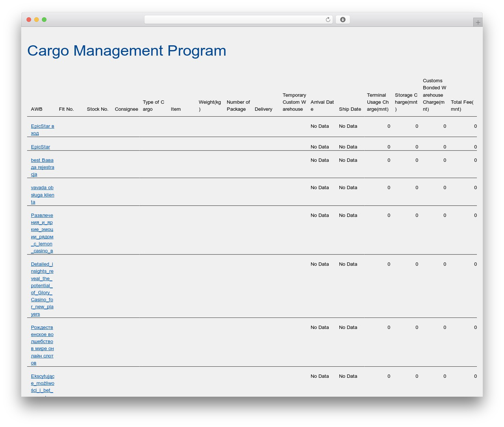Open the "Рождественское волшебство" link
Image resolution: width=504 pixels, height=427 pixels.
43,345
